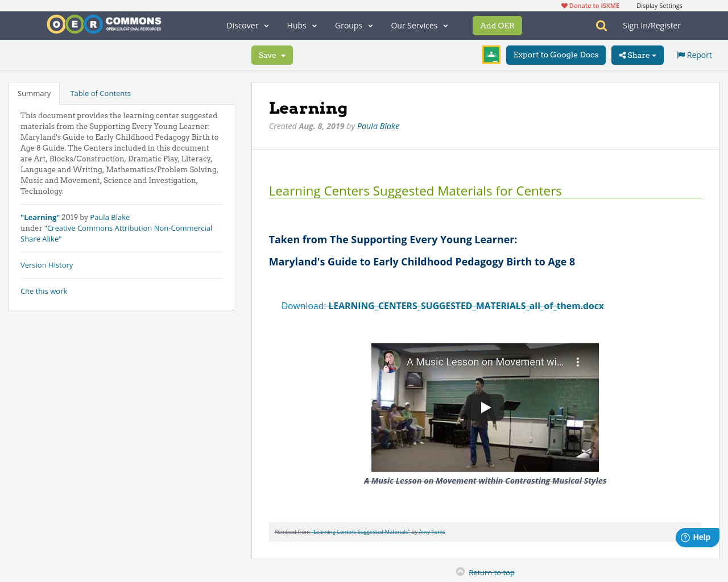The height and width of the screenshot is (582, 728).
Task: Click the channel avatar on the embedded video
Action: (390, 361)
